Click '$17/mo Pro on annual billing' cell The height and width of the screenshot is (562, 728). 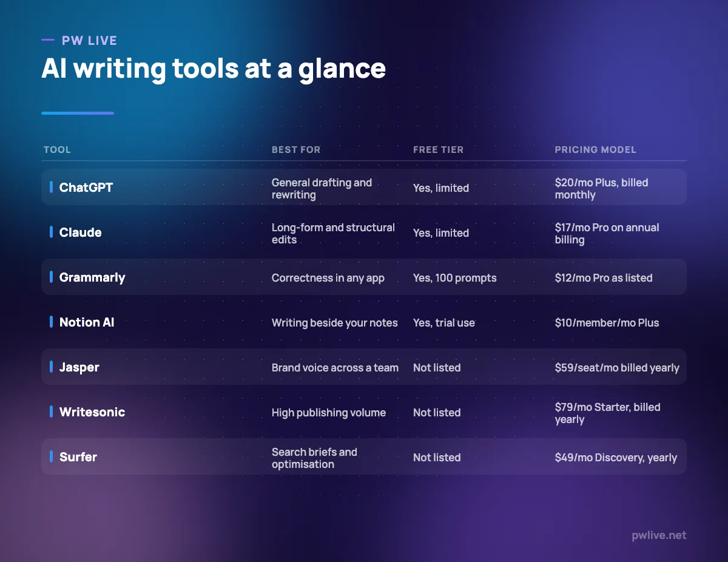tap(607, 234)
